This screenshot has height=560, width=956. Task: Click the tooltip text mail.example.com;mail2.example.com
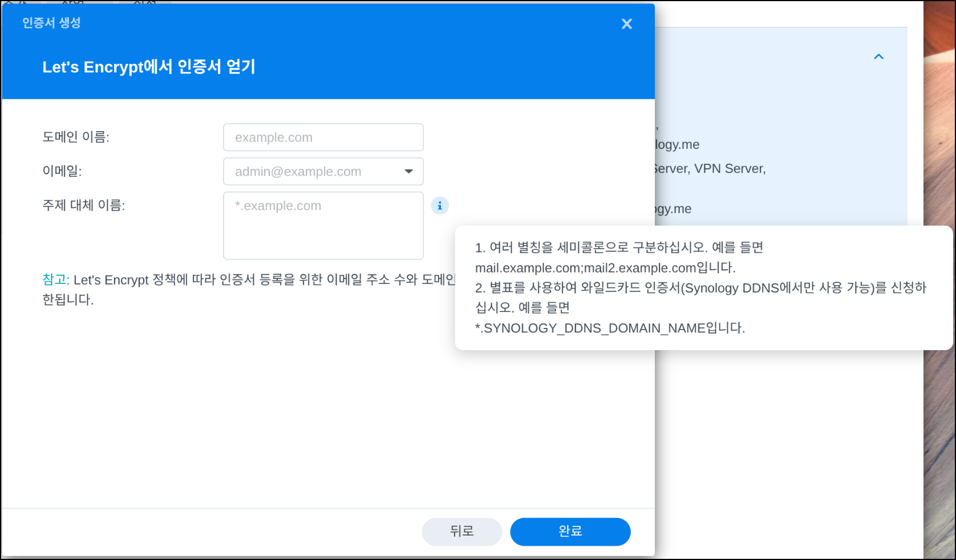(586, 268)
